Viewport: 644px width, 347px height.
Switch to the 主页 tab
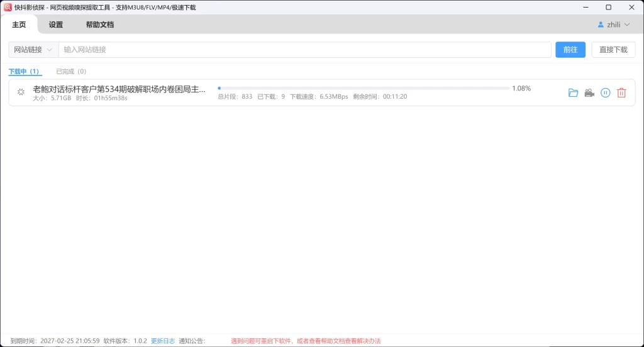click(x=19, y=25)
